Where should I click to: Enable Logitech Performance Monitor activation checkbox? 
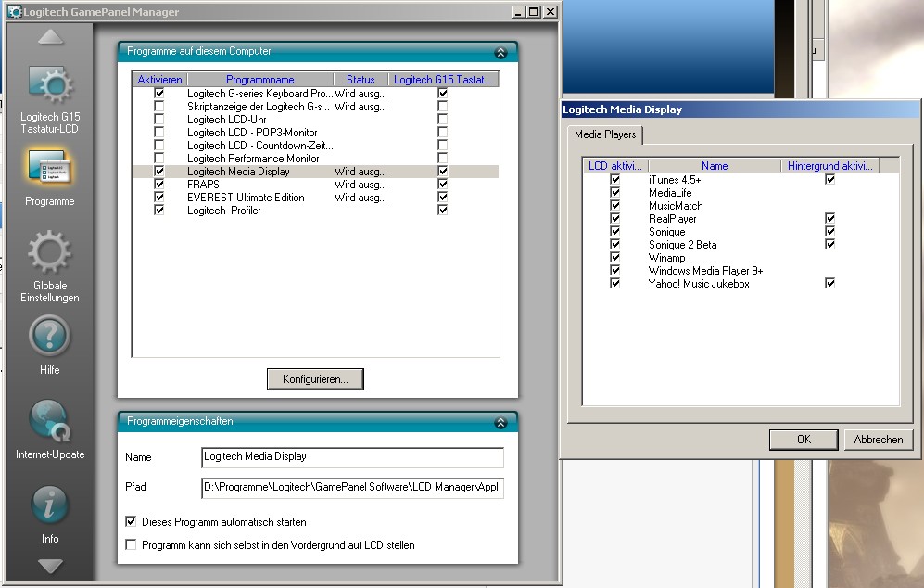(x=159, y=158)
